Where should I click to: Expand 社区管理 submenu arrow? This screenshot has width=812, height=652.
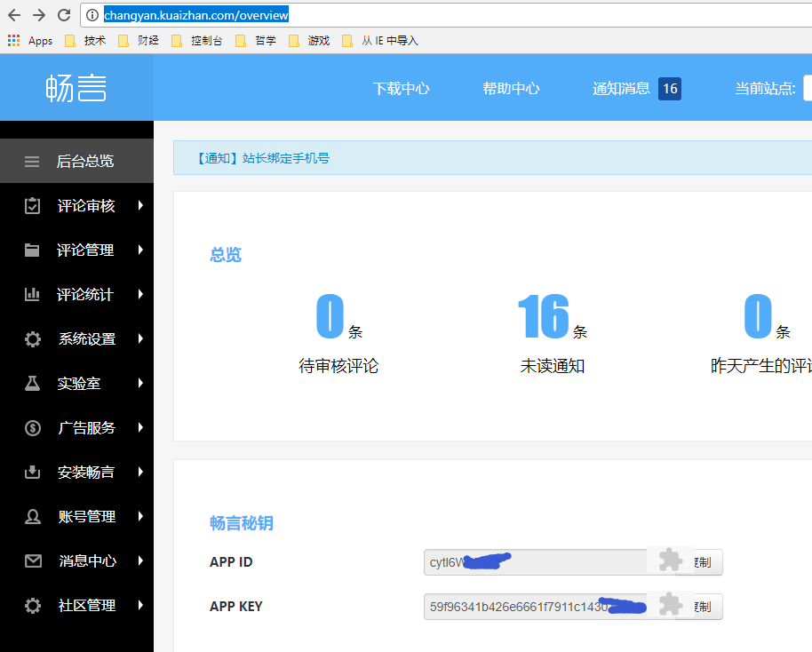(140, 605)
